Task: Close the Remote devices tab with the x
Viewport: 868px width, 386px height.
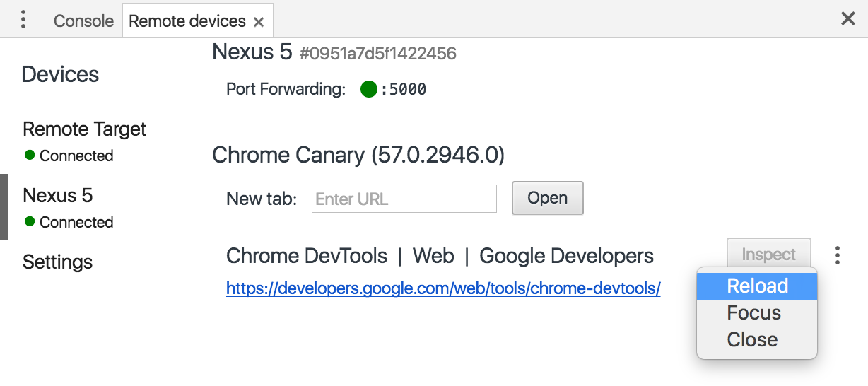Action: (x=259, y=22)
